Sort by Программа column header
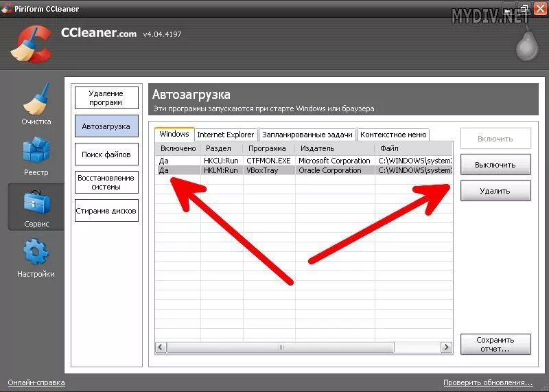 269,148
